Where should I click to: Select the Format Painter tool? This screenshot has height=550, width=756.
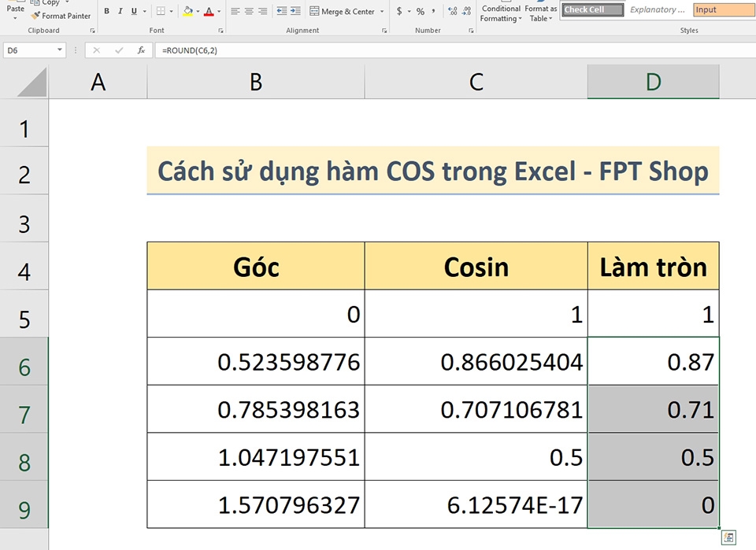[x=61, y=16]
